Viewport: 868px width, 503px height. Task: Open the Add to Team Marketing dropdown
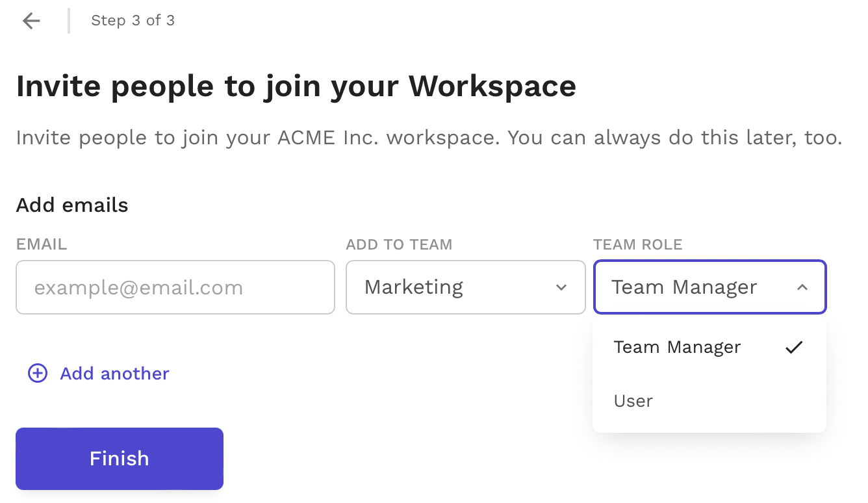[466, 287]
